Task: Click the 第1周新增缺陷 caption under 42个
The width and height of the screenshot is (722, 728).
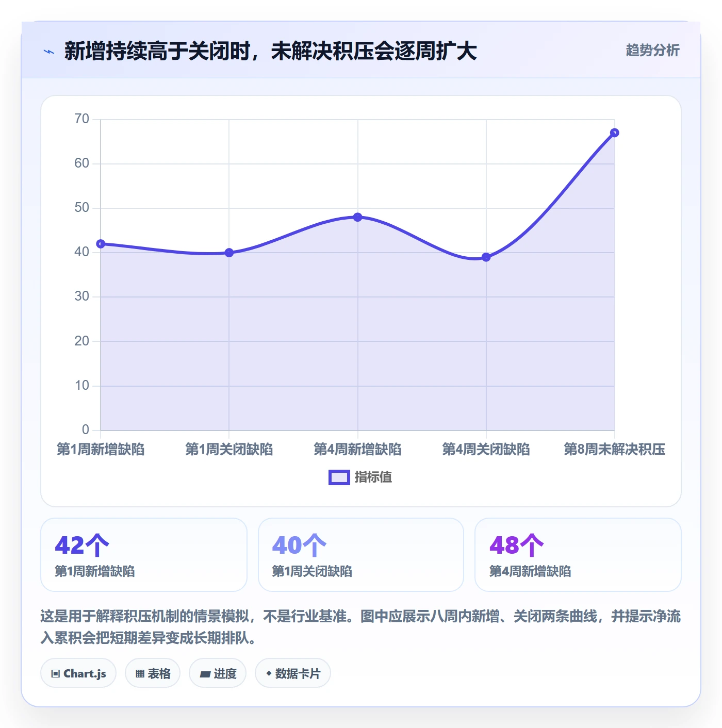Action: [x=95, y=571]
